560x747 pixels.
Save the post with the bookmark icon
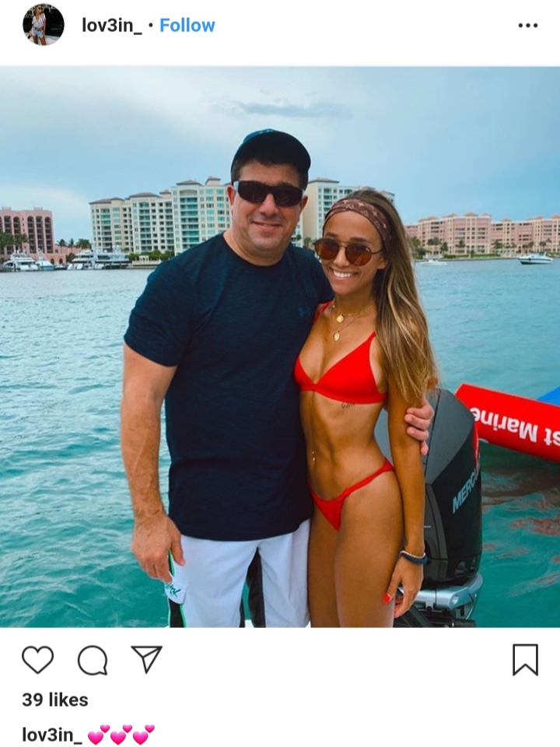pos(525,660)
